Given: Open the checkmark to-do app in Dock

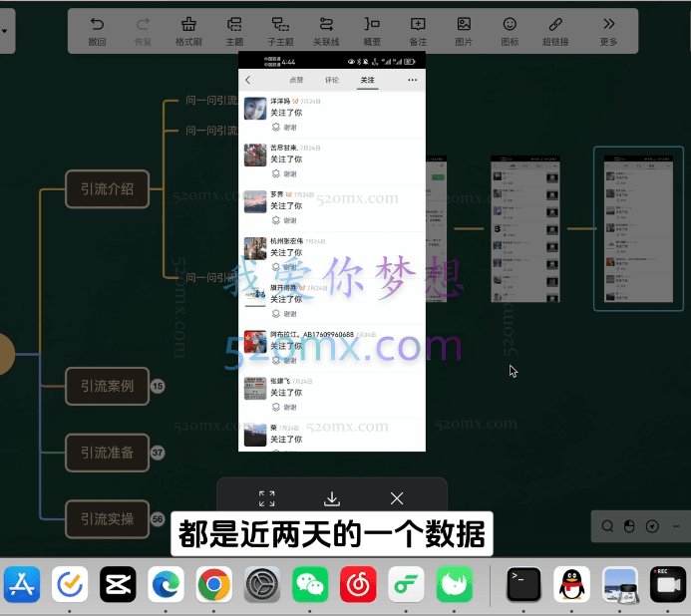Looking at the screenshot, I should pos(70,584).
